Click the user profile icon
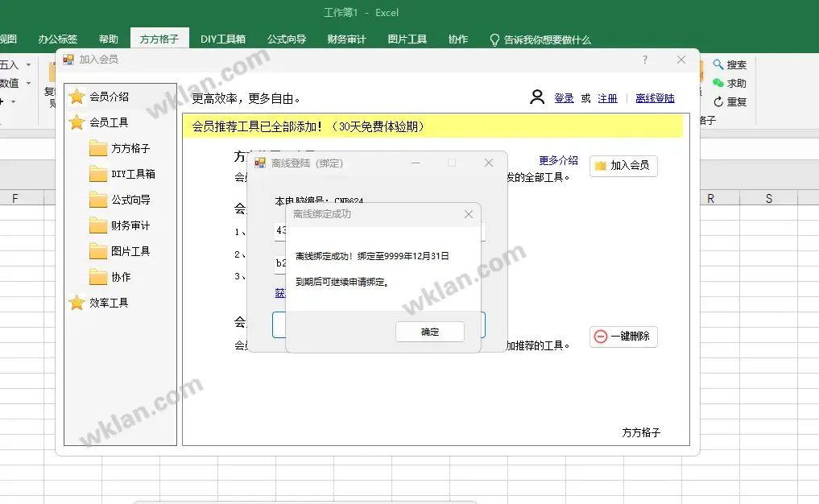This screenshot has height=504, width=819. pos(537,97)
